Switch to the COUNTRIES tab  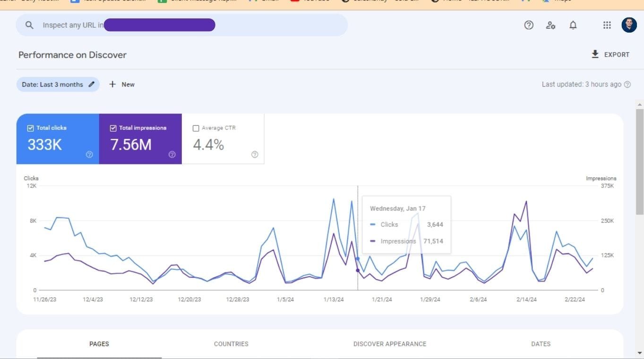point(231,344)
